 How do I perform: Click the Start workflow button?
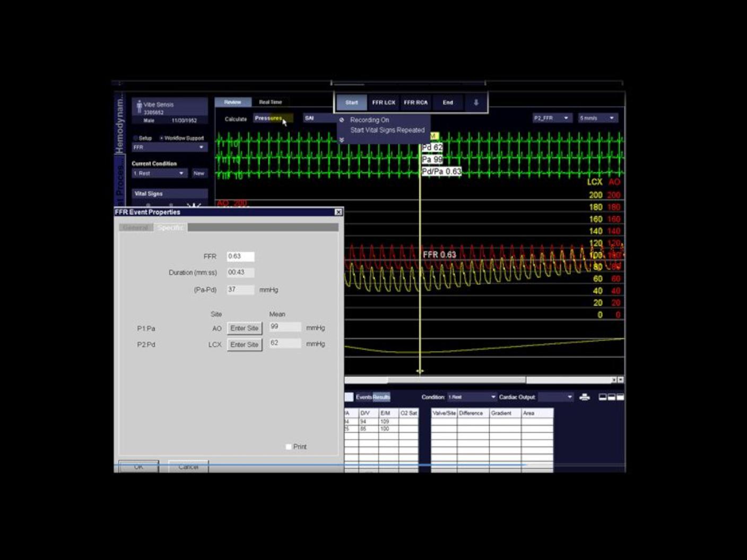click(352, 102)
